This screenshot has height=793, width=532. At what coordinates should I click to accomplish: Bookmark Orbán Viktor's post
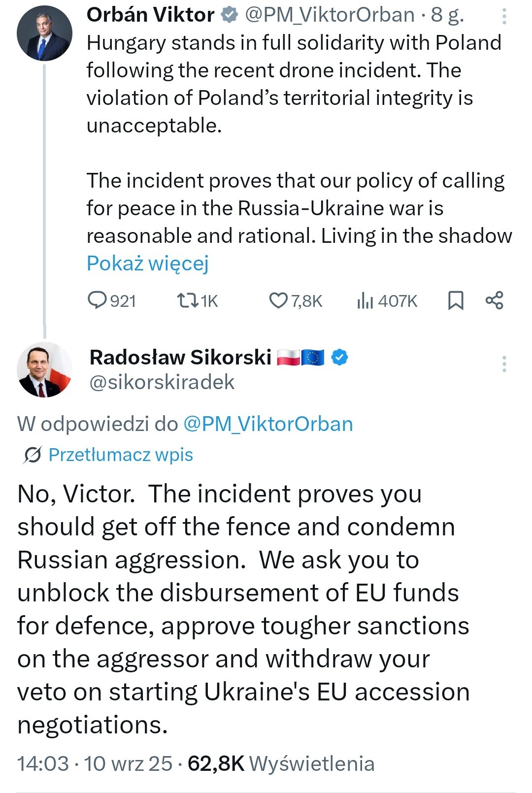point(456,300)
